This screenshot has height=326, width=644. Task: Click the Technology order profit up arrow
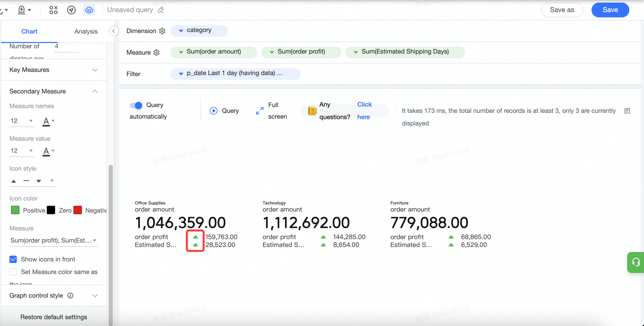pos(323,237)
